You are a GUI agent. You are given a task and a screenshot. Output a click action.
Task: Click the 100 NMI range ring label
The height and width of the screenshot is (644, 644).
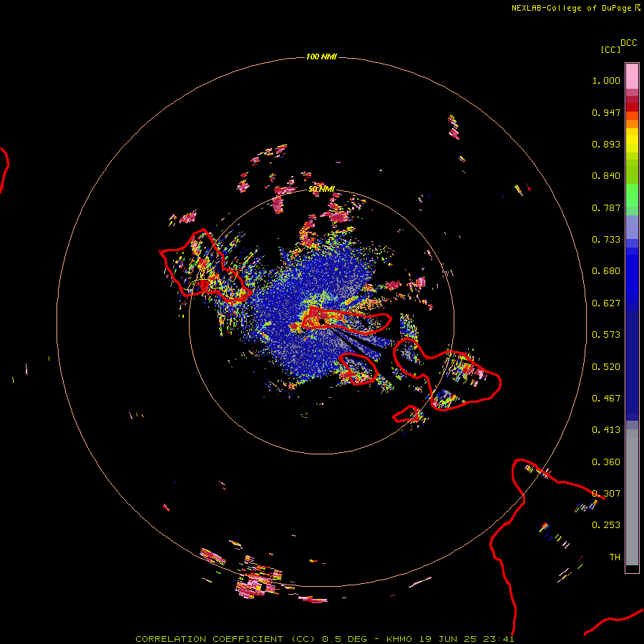pos(321,57)
